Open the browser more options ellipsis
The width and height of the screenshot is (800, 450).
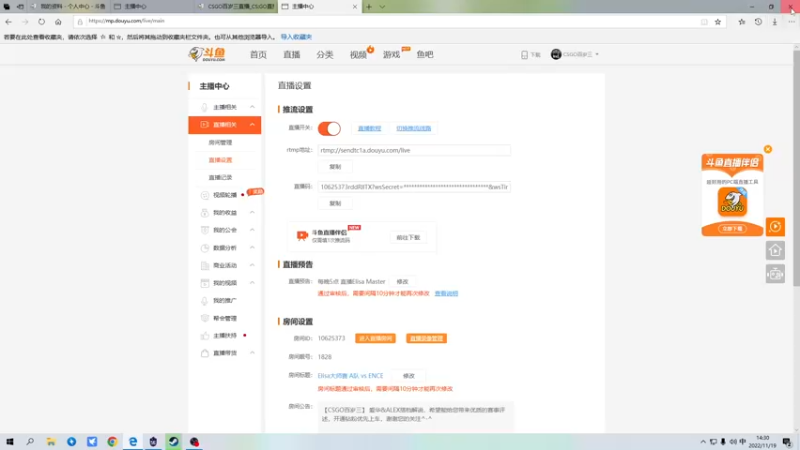(x=791, y=21)
